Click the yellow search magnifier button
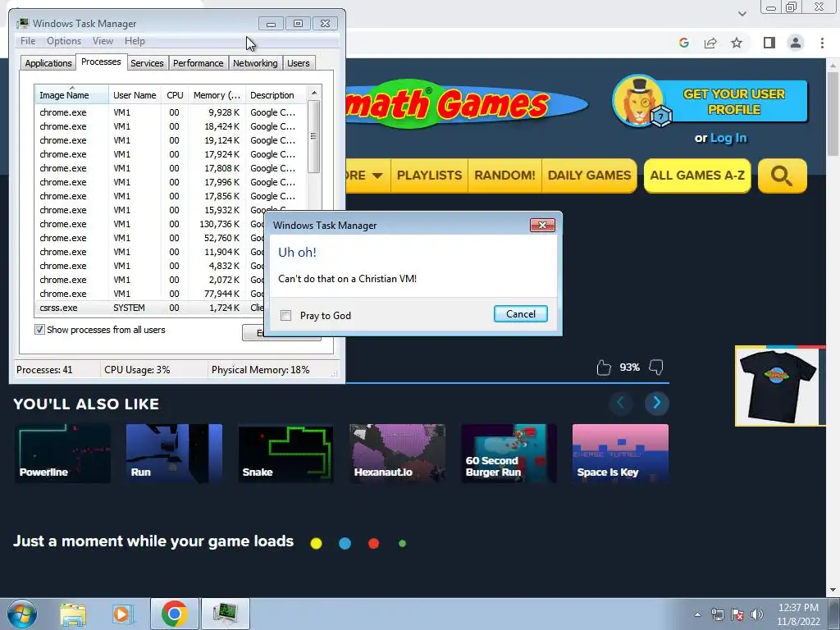The height and width of the screenshot is (630, 840). (782, 176)
